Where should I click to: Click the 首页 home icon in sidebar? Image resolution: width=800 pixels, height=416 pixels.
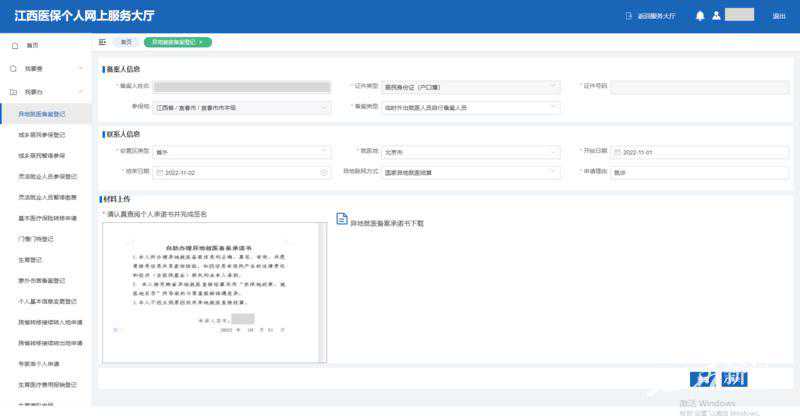point(14,46)
